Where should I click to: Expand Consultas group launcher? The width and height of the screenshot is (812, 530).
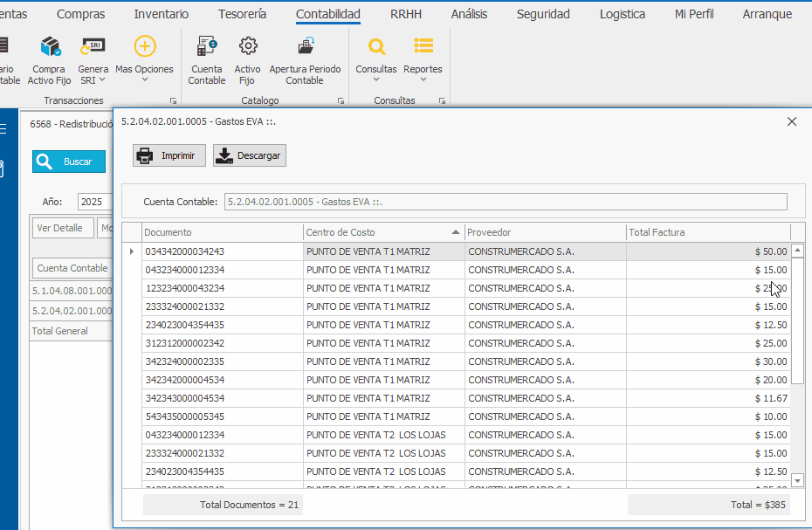click(x=442, y=101)
